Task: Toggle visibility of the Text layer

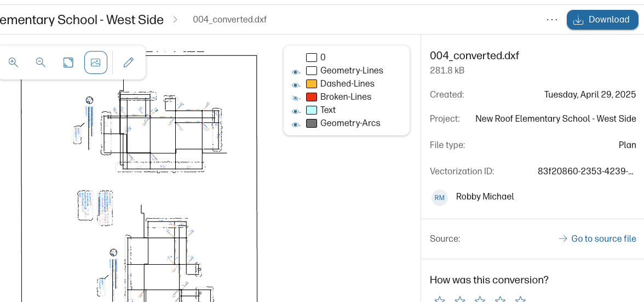Action: 296,111
